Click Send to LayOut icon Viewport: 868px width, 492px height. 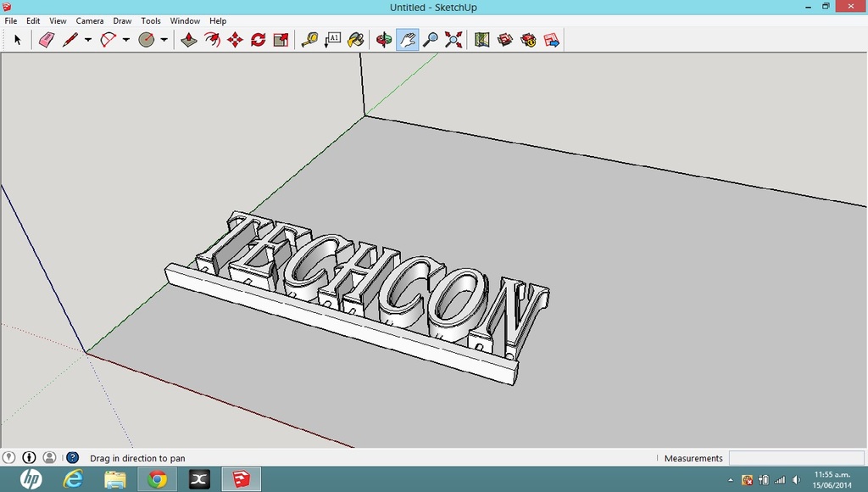tap(551, 40)
